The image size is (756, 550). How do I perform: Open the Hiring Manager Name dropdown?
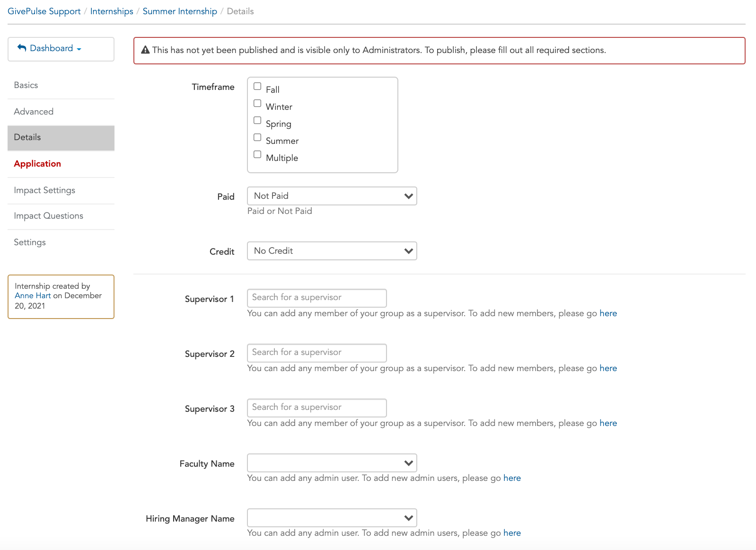click(332, 518)
